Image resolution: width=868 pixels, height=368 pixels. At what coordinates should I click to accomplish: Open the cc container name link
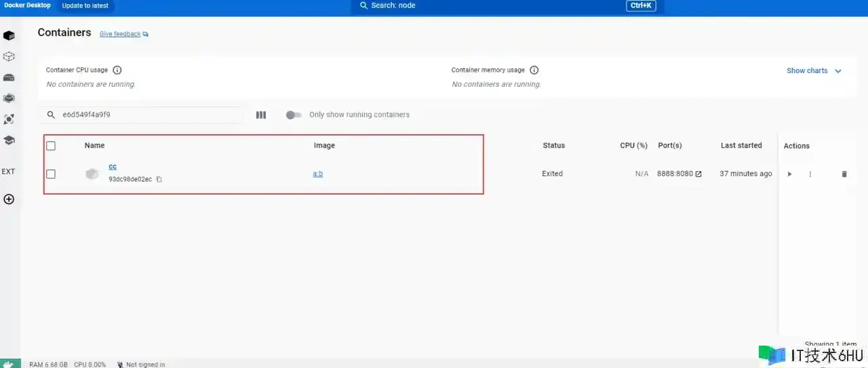tap(113, 167)
